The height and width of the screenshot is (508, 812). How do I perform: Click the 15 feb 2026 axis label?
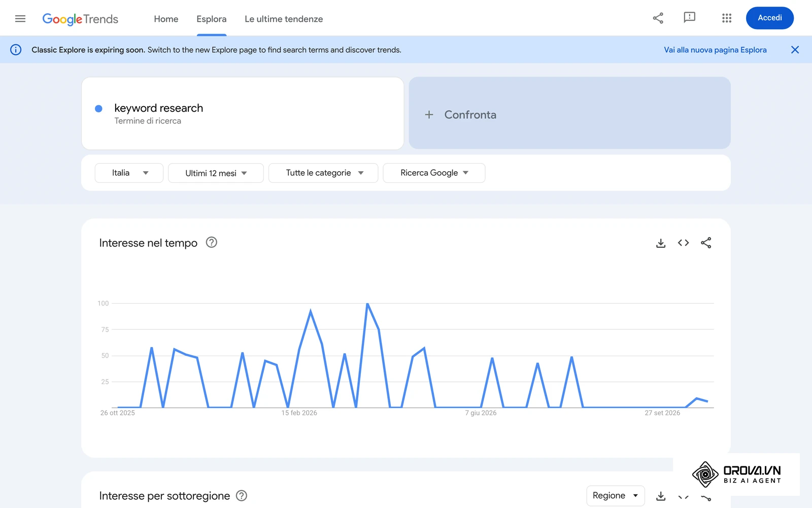(299, 413)
